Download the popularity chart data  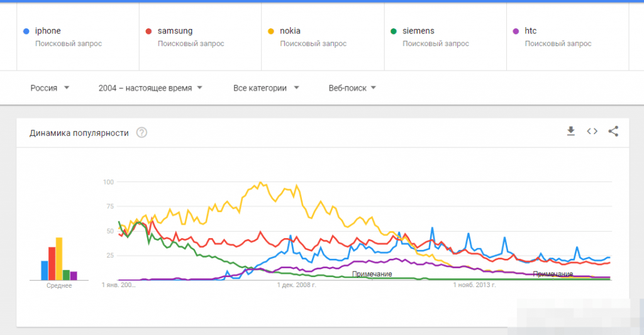point(571,131)
